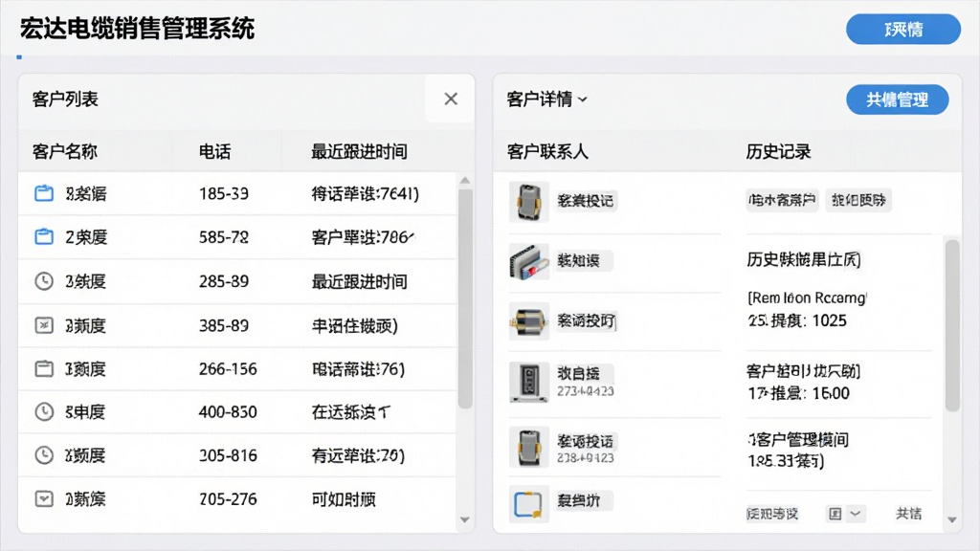Image resolution: width=980 pixels, height=551 pixels.
Task: Sort by the 客户名称 column header
Action: 65,151
